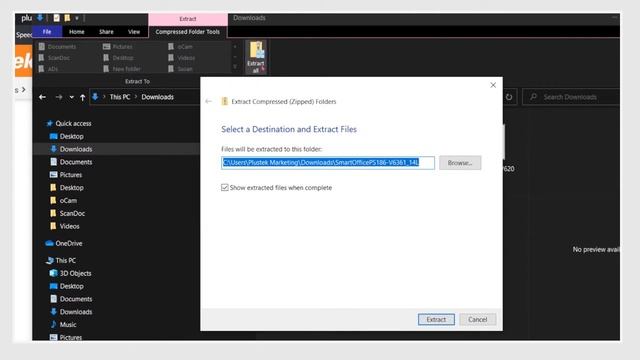Click the yellow ScanDoc folder icon
This screenshot has width=640, height=360.
point(53,213)
